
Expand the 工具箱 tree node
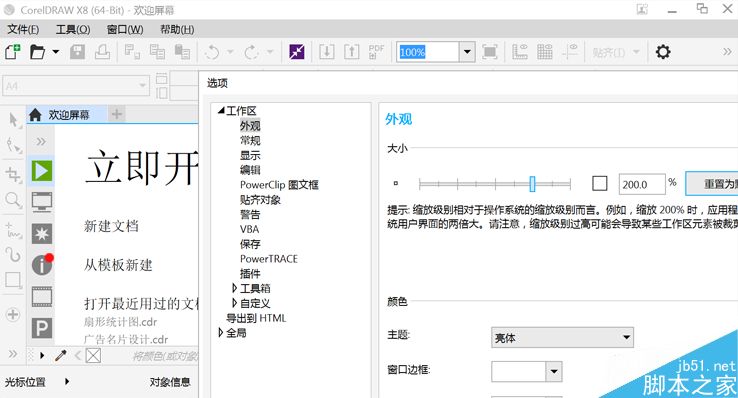[x=234, y=288]
